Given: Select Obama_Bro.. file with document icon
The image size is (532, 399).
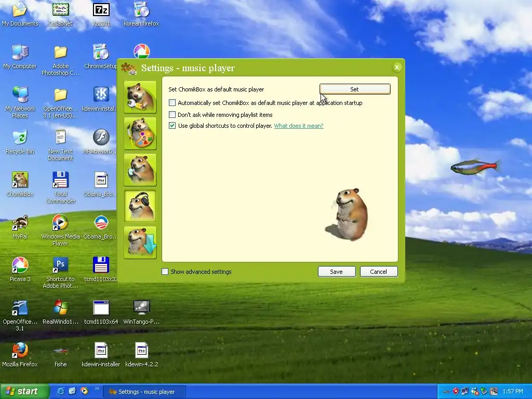Looking at the screenshot, I should (x=101, y=184).
